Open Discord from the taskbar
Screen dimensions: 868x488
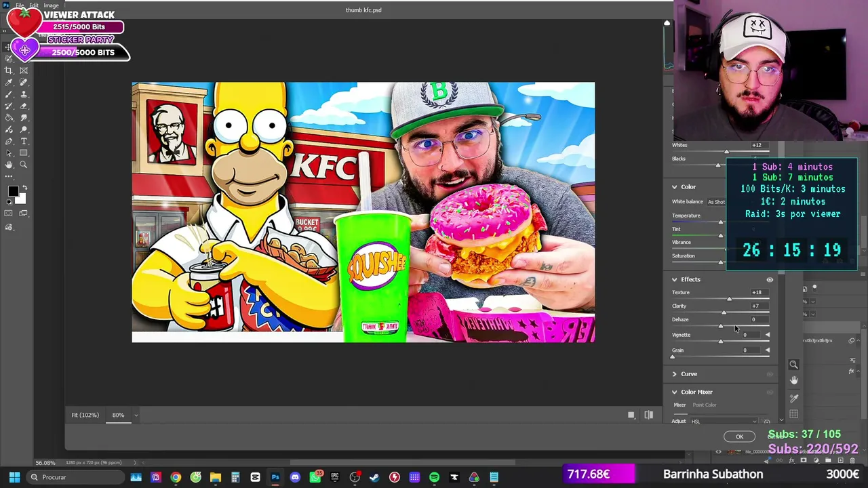[295, 477]
